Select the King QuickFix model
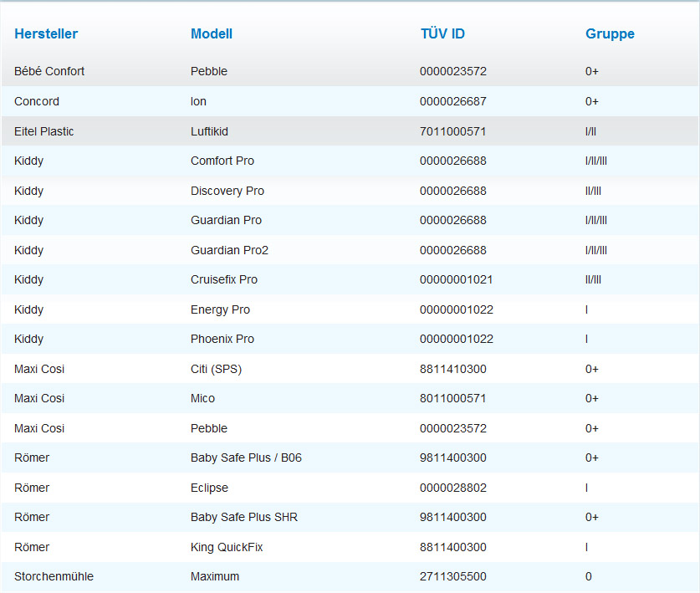This screenshot has width=700, height=593. (x=227, y=547)
